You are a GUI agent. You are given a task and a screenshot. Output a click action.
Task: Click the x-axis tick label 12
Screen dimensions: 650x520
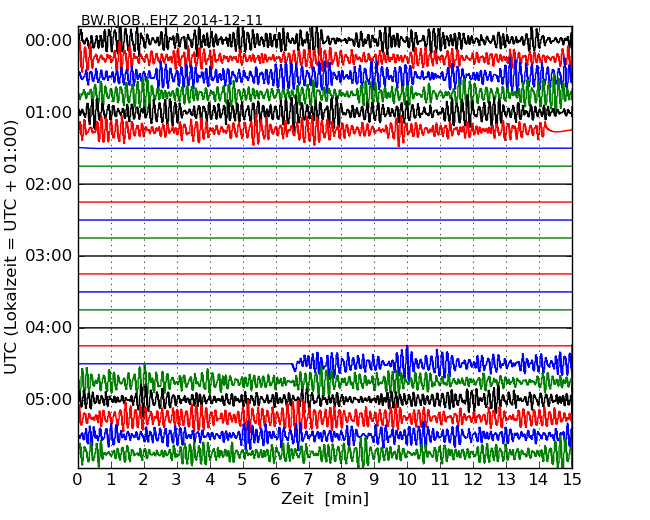pos(473,480)
